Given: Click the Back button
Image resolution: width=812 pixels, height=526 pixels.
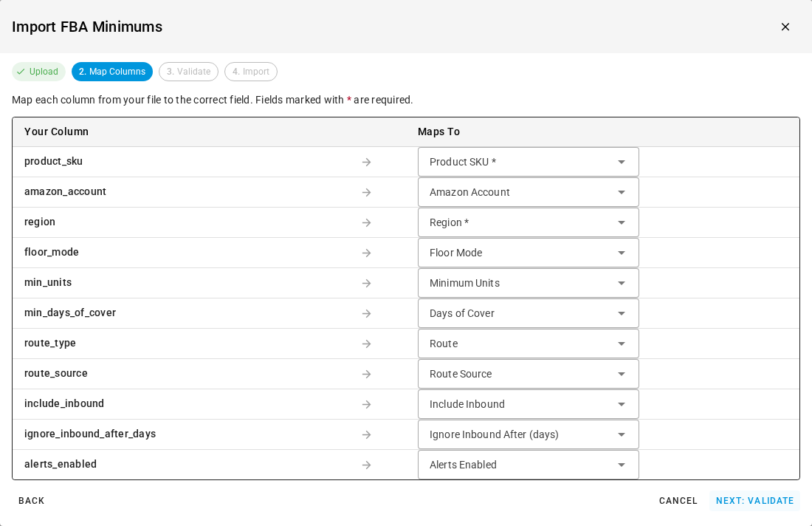Looking at the screenshot, I should pos(32,501).
